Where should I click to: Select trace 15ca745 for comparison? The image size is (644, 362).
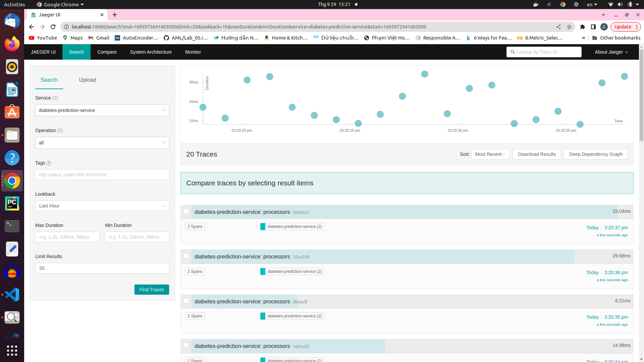point(186,256)
